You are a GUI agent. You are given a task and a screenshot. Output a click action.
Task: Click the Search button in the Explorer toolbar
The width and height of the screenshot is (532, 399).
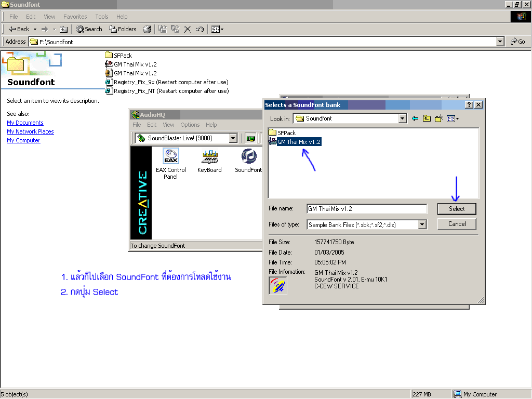pyautogui.click(x=89, y=29)
